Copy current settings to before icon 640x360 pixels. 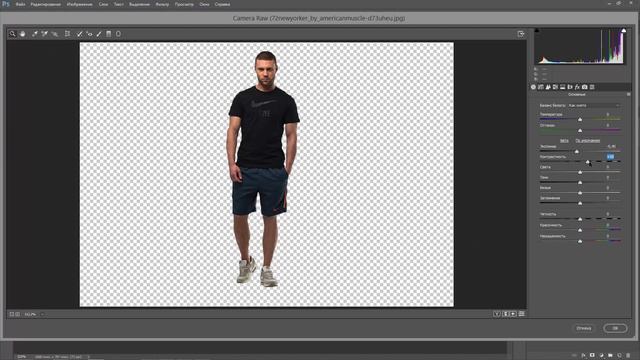click(513, 314)
